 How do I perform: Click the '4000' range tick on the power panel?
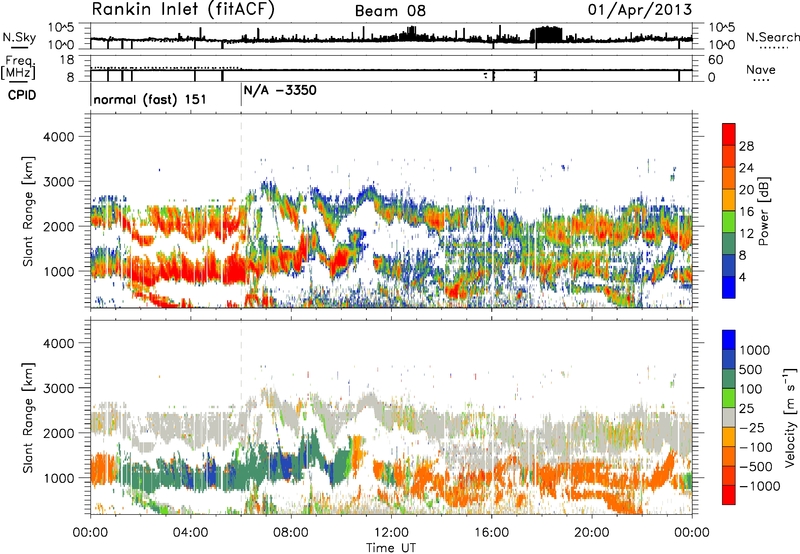click(x=58, y=137)
